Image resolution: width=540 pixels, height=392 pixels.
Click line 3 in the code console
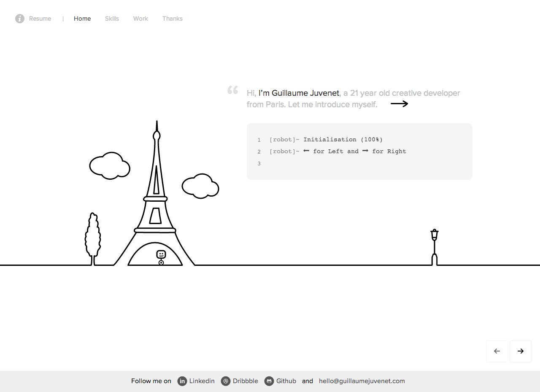point(259,163)
